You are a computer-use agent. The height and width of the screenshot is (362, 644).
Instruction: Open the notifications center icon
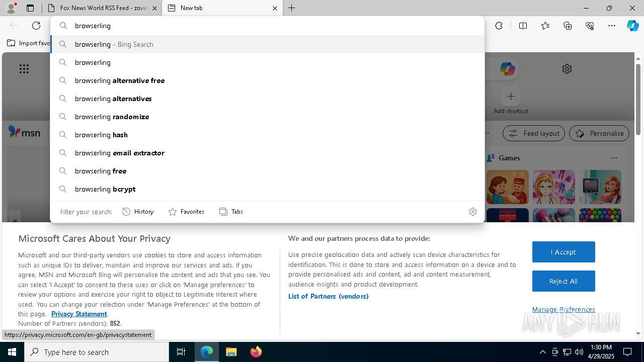tap(627, 352)
